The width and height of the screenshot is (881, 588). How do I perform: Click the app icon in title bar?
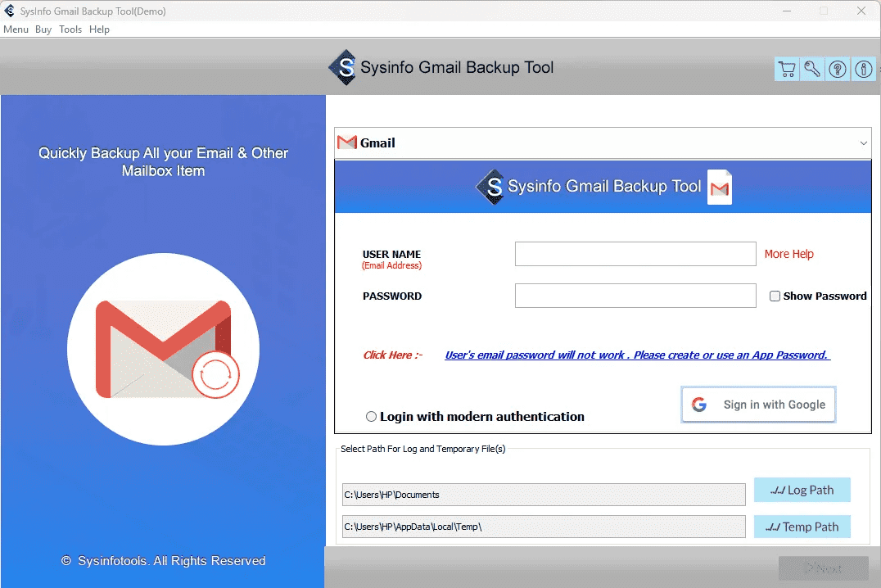point(10,11)
